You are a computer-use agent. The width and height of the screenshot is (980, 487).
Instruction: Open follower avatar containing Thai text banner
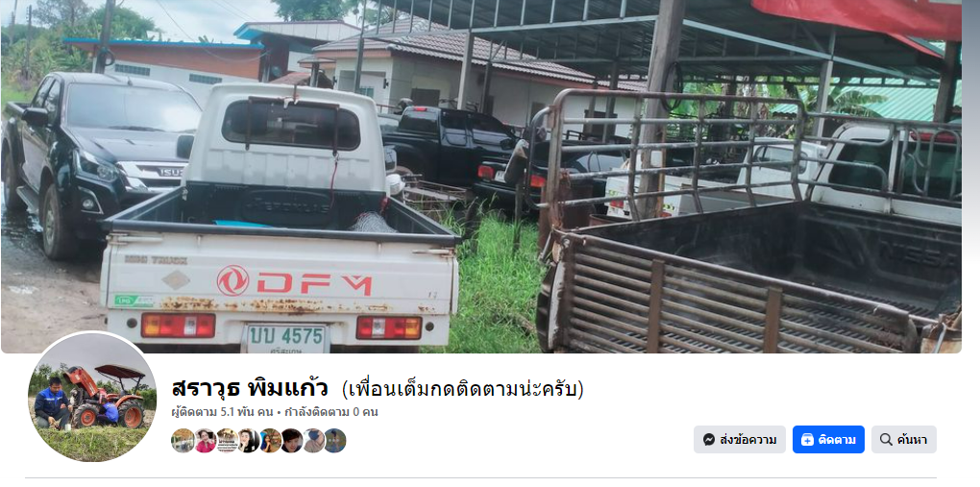tap(228, 441)
